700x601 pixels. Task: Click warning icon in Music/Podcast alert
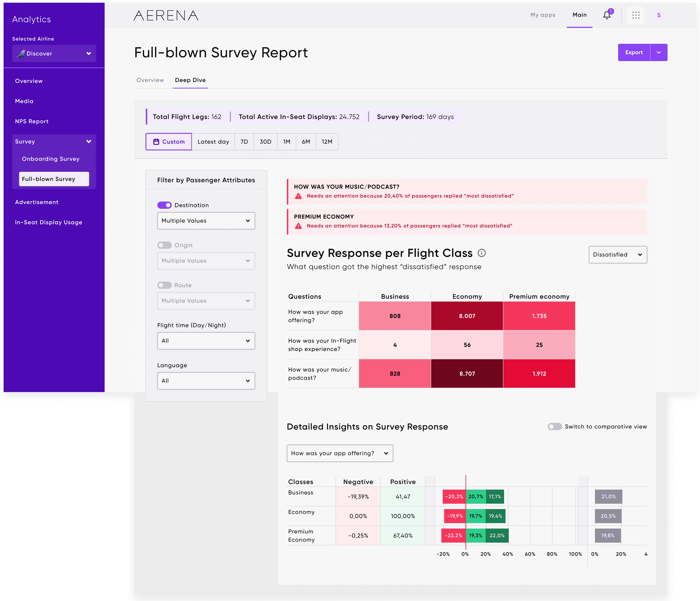click(298, 196)
